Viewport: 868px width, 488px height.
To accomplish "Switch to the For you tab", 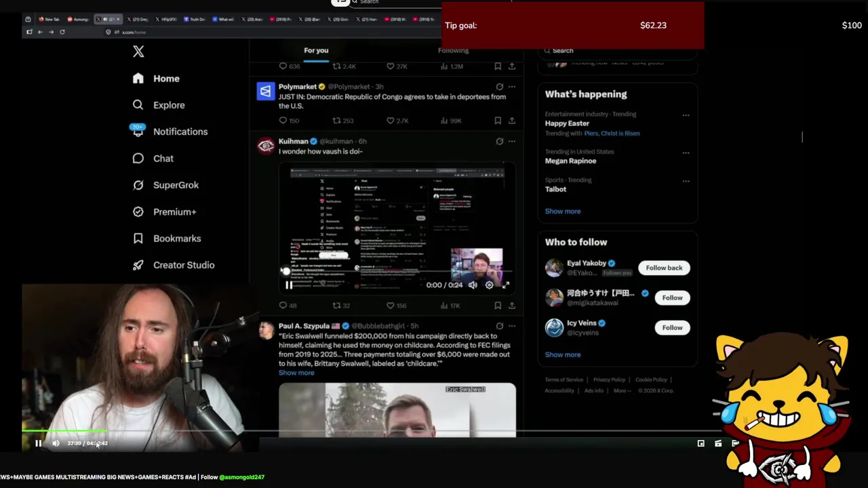I will tap(316, 50).
